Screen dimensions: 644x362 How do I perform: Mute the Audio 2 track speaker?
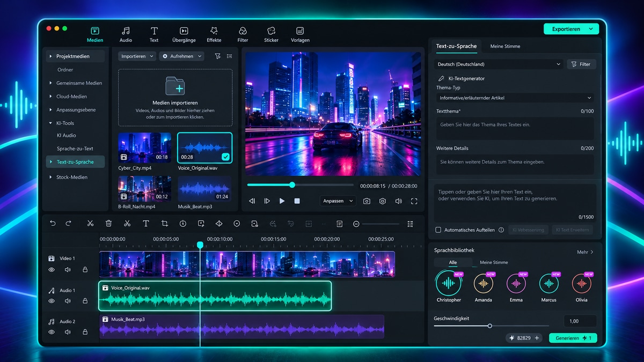68,332
